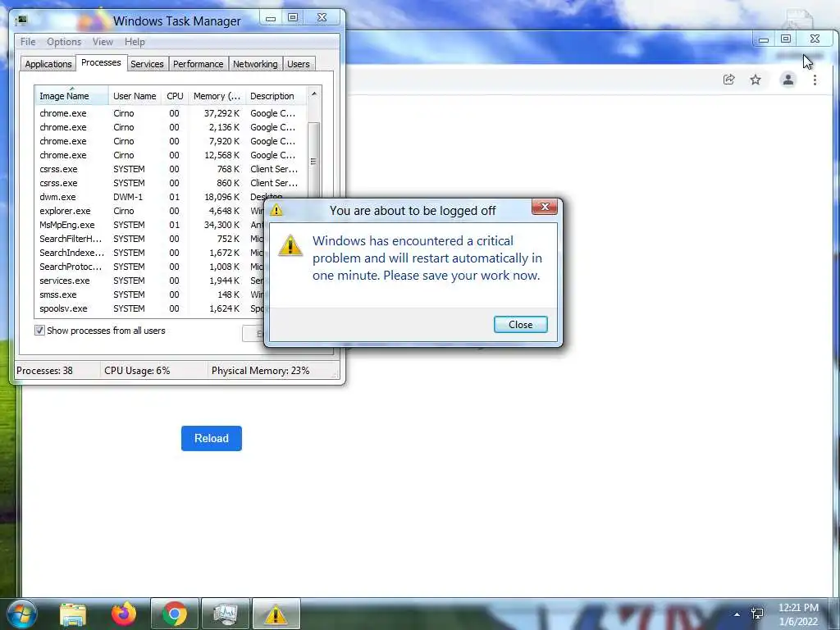This screenshot has height=630, width=840.
Task: Click the warning icon in dialog title bar
Action: [276, 210]
